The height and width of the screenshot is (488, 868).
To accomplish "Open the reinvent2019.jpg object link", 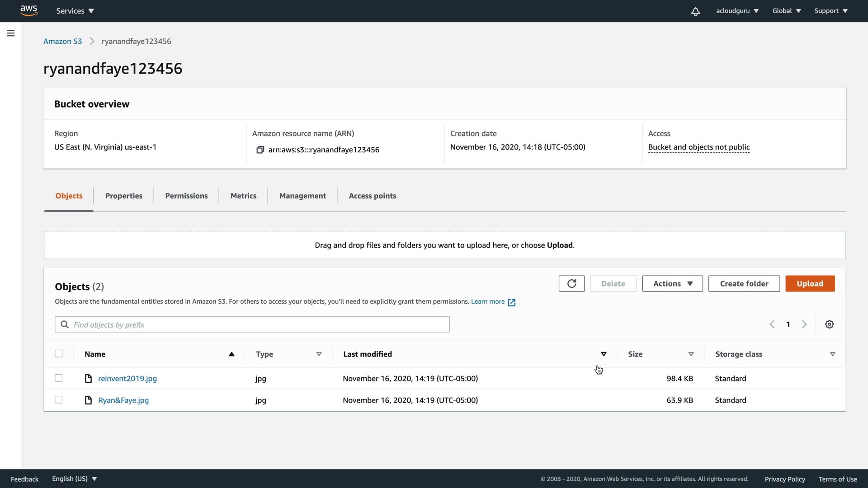I will [127, 379].
